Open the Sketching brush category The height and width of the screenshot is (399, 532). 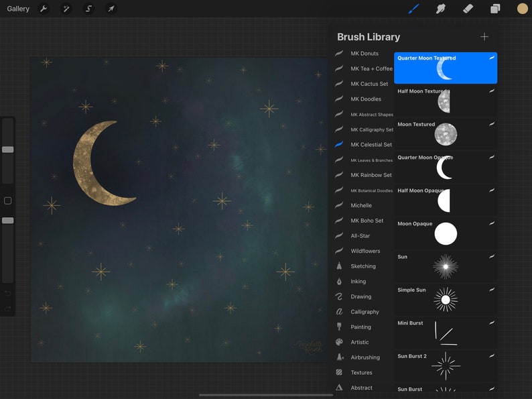coord(364,266)
